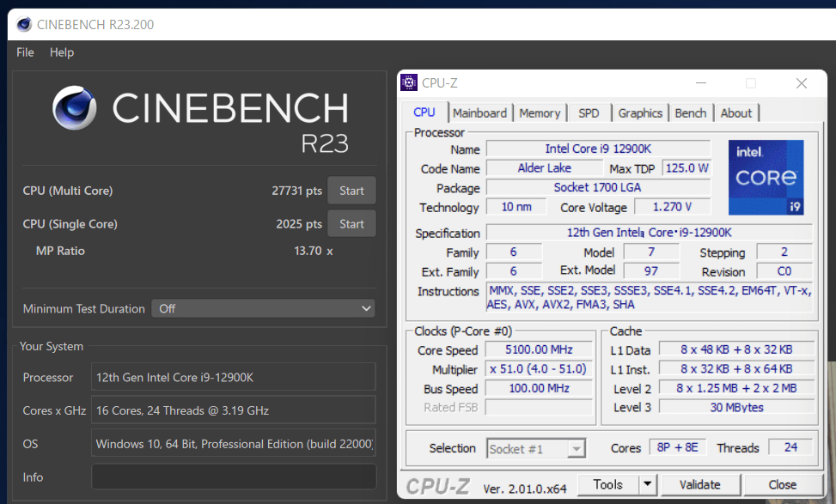Switch to the SPD tab
The height and width of the screenshot is (504, 836).
tap(589, 113)
